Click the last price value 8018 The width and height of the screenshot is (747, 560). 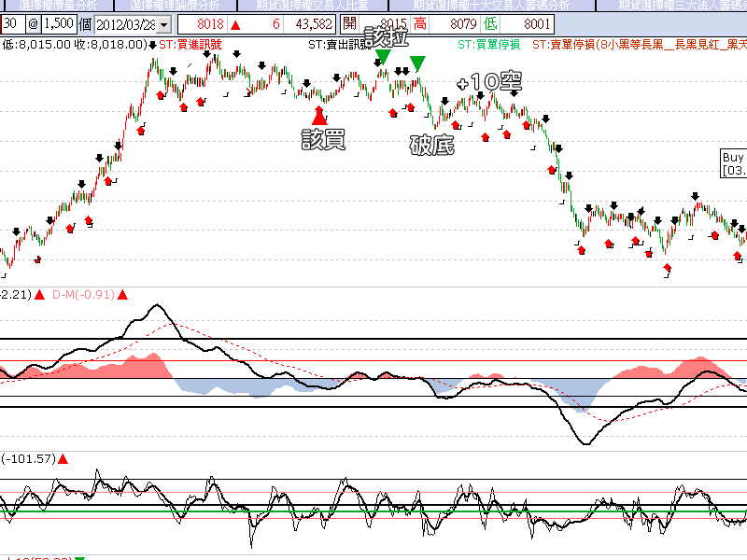(210, 24)
